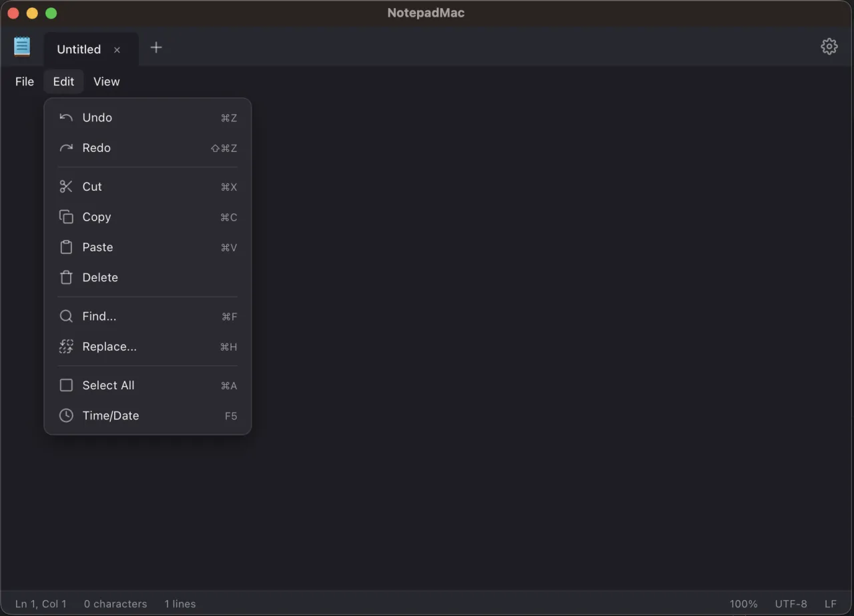Click the Copy icon in menu
854x616 pixels.
point(66,217)
